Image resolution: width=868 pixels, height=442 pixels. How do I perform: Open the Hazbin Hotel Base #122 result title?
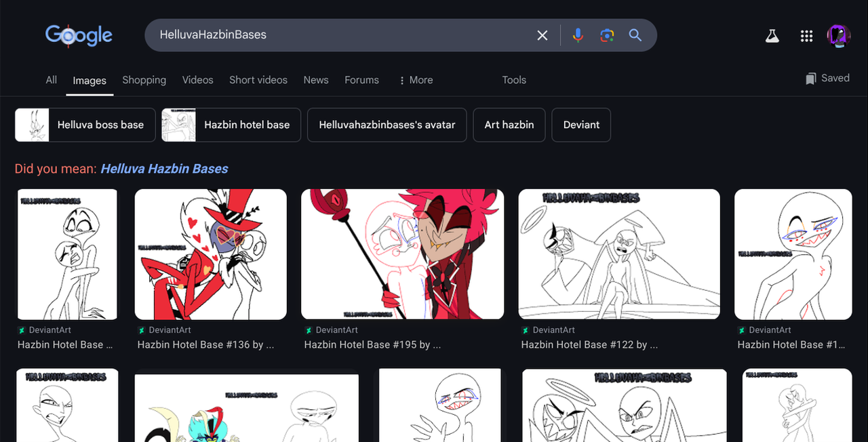pyautogui.click(x=590, y=345)
